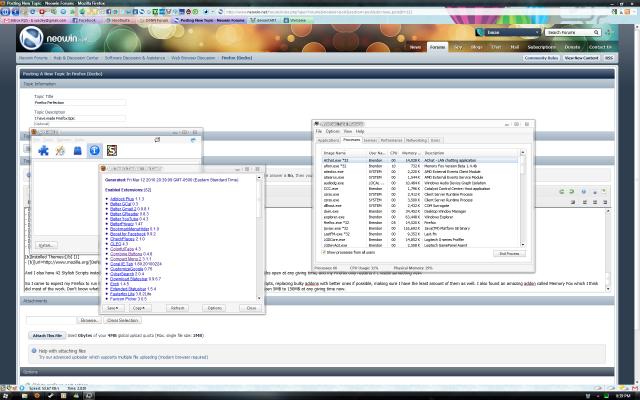Switch to the Facebook browser tab

pyautogui.click(x=85, y=20)
